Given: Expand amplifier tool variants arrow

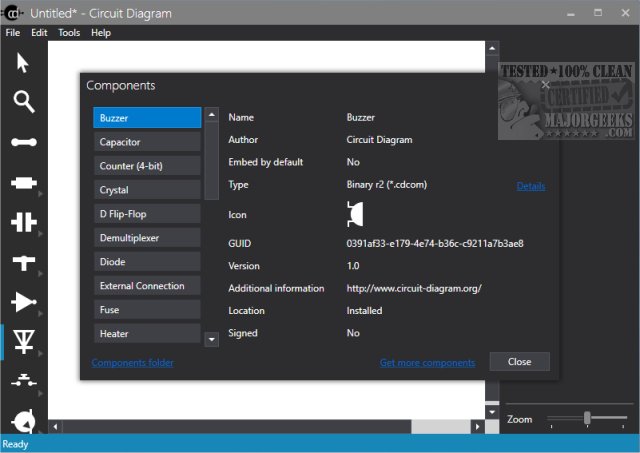Looking at the screenshot, I should tap(40, 314).
